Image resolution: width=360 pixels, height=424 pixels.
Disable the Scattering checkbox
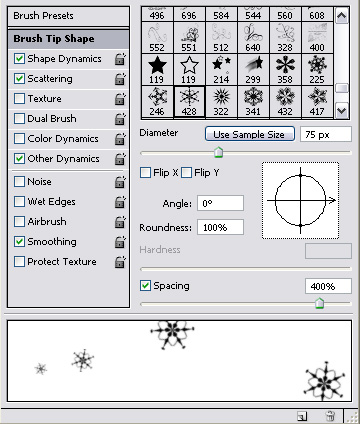click(19, 79)
